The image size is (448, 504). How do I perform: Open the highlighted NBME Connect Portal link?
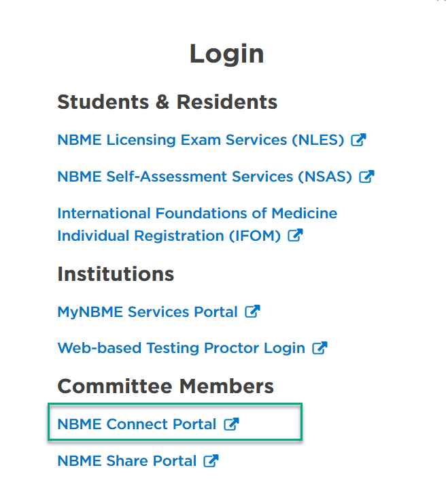(137, 424)
